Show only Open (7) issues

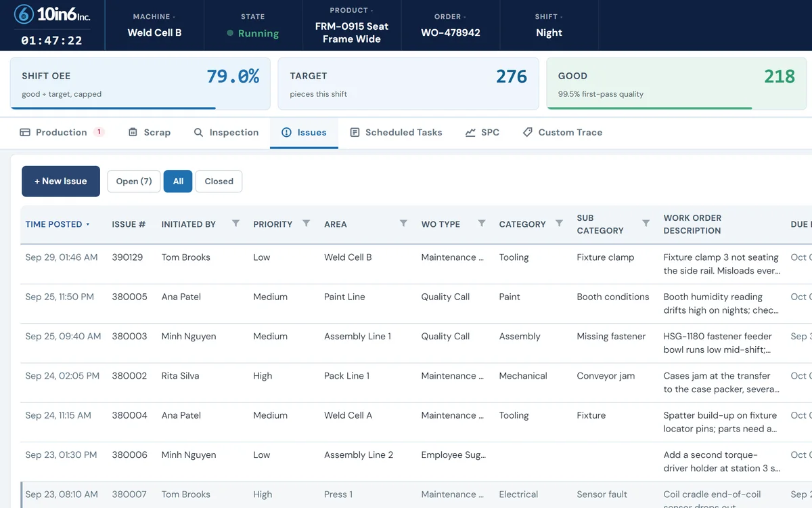point(134,182)
